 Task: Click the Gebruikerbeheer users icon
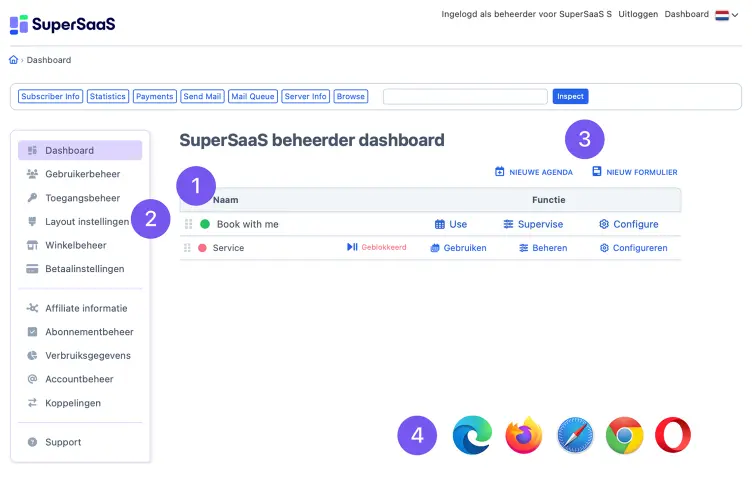tap(32, 174)
